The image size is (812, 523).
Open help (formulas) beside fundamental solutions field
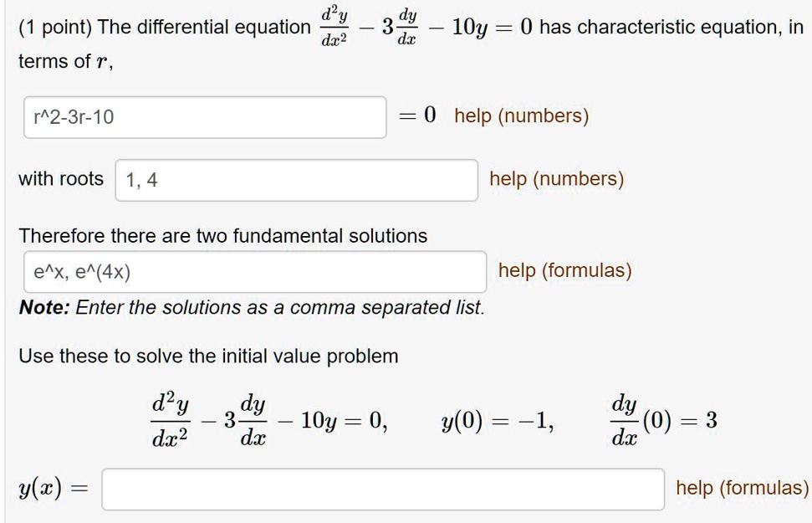point(564,270)
